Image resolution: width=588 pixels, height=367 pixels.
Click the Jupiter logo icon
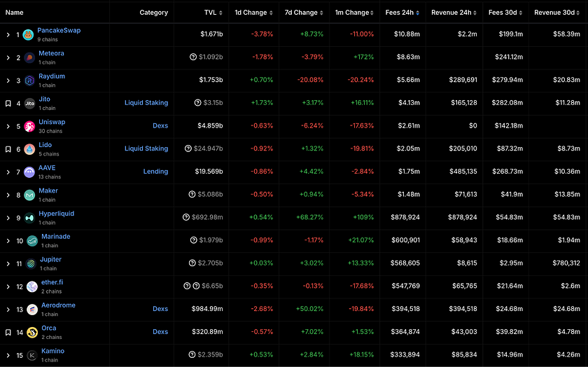tap(31, 263)
